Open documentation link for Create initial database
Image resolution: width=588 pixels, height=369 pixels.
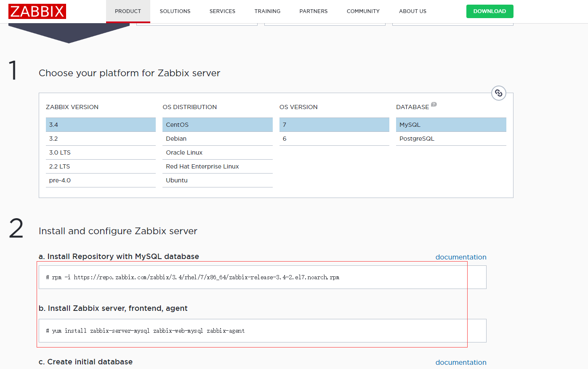[461, 362]
